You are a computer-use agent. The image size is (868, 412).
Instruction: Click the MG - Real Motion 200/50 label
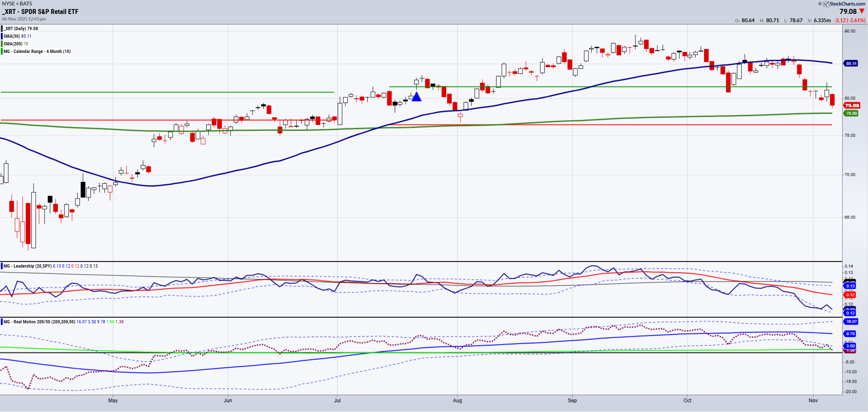pos(40,322)
